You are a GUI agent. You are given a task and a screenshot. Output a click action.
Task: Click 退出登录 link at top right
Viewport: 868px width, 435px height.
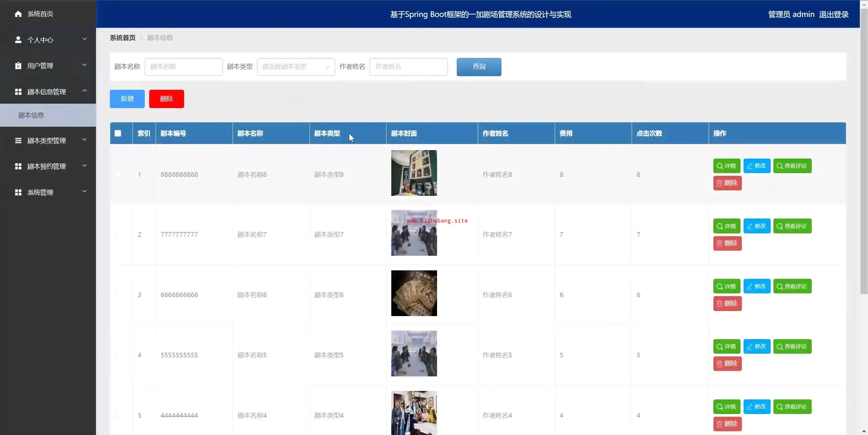pyautogui.click(x=833, y=14)
